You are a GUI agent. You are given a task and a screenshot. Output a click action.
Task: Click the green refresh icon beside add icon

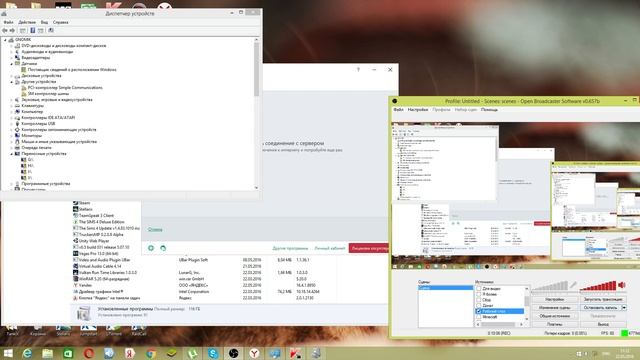pyautogui.click(x=163, y=248)
